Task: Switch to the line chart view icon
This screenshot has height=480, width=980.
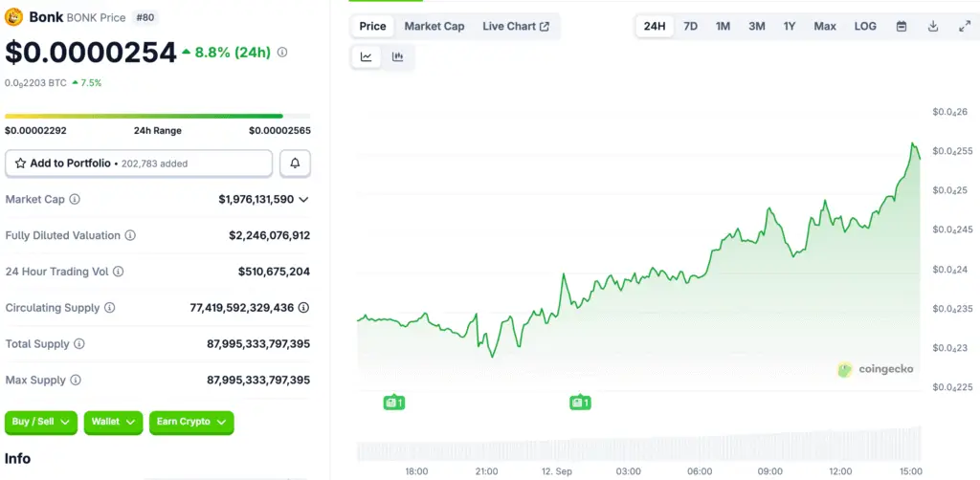Action: pos(367,56)
